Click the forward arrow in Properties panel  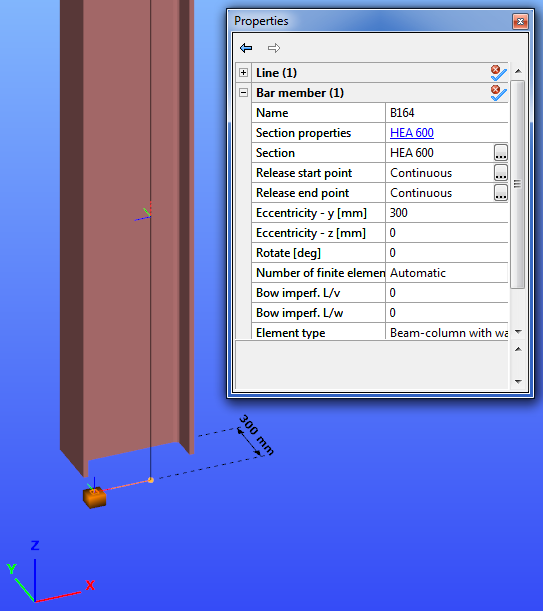click(274, 48)
